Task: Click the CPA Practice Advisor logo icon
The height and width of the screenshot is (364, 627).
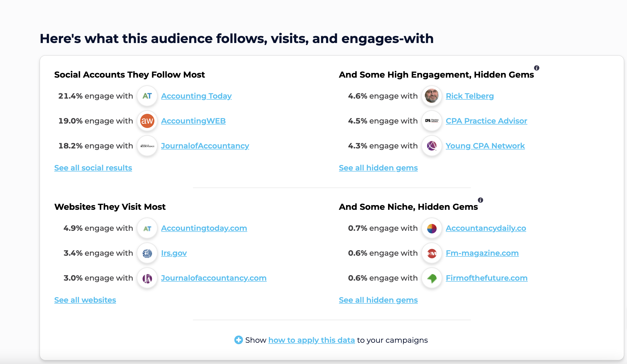Action: [432, 121]
